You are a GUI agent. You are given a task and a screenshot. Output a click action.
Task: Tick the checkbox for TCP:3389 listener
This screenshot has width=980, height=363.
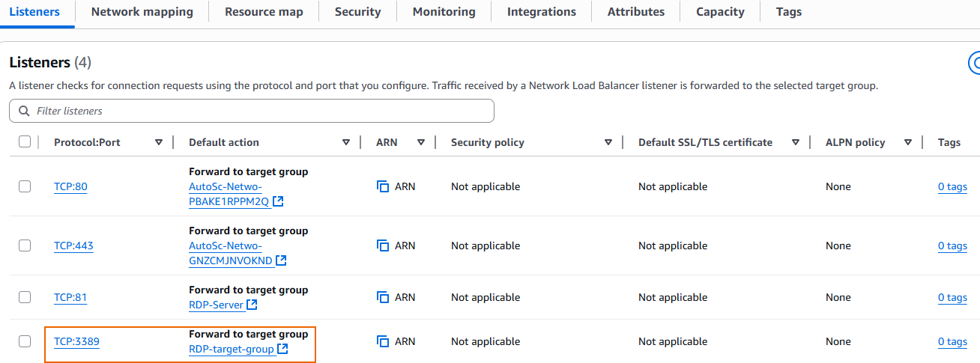[x=25, y=341]
